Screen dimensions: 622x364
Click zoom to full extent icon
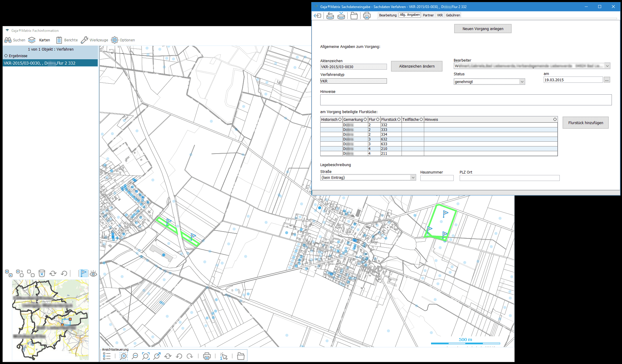(146, 356)
